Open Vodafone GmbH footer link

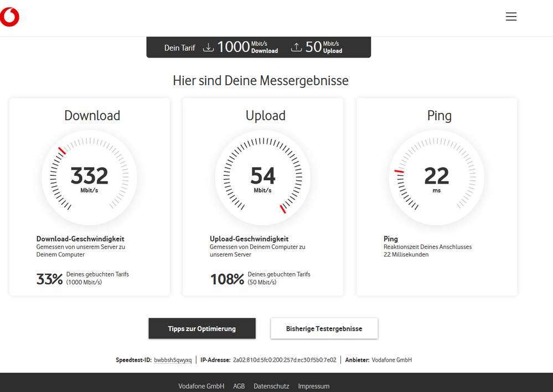tap(201, 386)
